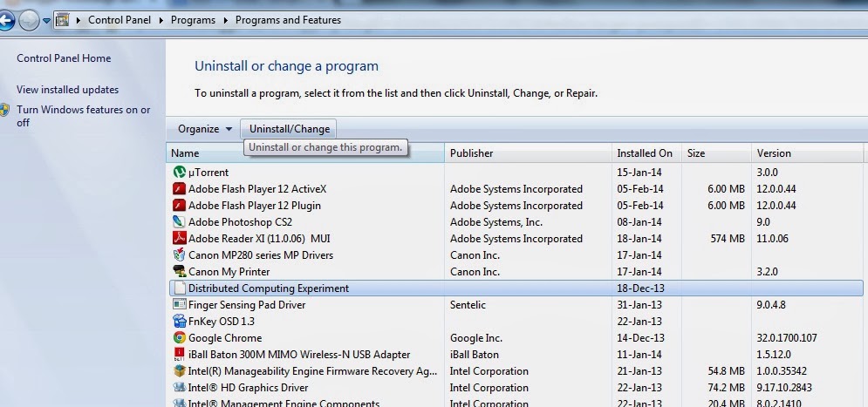Click version 9.0.4.8 cell
The width and height of the screenshot is (868, 407).
pos(771,305)
